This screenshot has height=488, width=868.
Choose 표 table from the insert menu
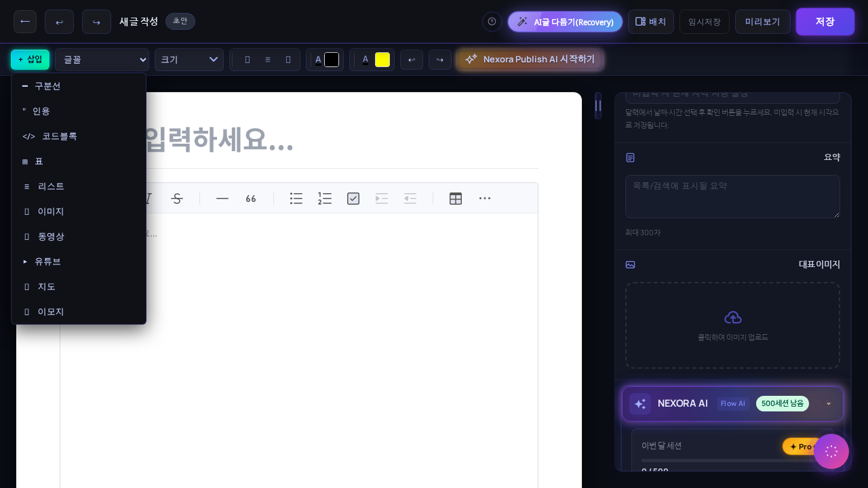coord(79,161)
